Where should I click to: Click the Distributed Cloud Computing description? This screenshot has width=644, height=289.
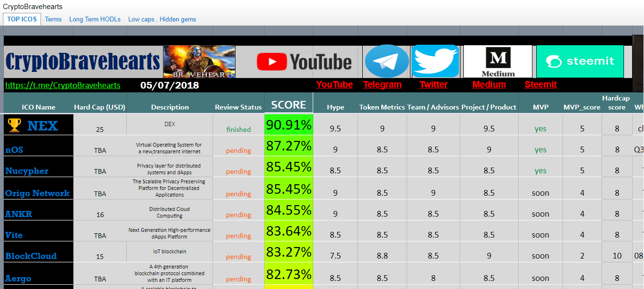tap(170, 212)
